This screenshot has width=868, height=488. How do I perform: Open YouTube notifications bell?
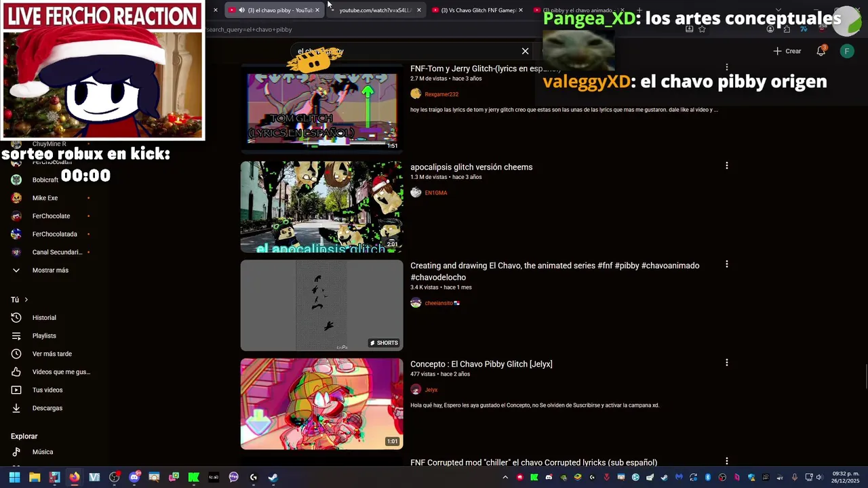coord(821,51)
